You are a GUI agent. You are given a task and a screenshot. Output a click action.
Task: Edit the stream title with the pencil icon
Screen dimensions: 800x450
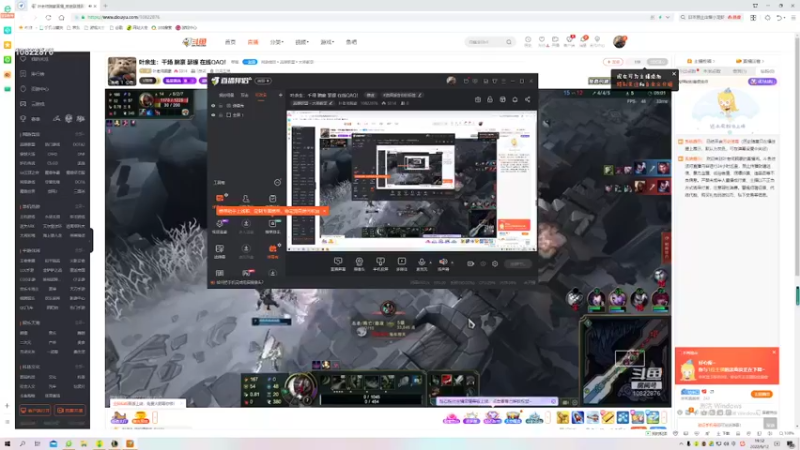420,95
